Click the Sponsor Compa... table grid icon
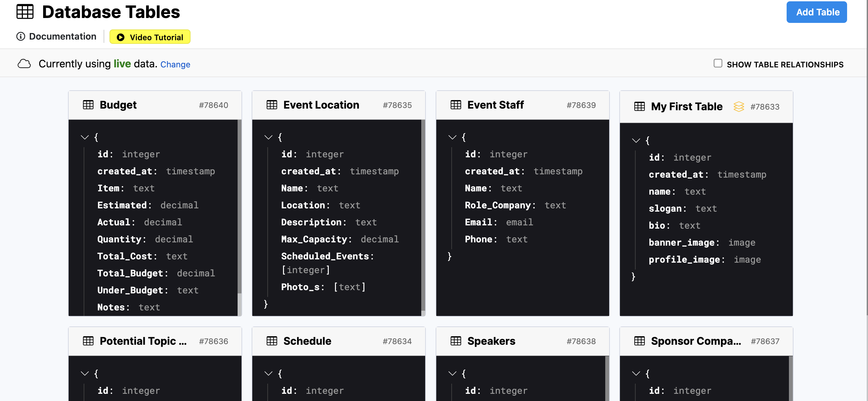868x401 pixels. (640, 341)
